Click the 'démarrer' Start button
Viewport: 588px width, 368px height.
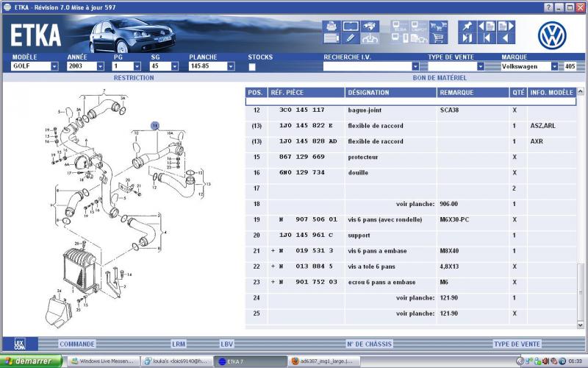(31, 361)
